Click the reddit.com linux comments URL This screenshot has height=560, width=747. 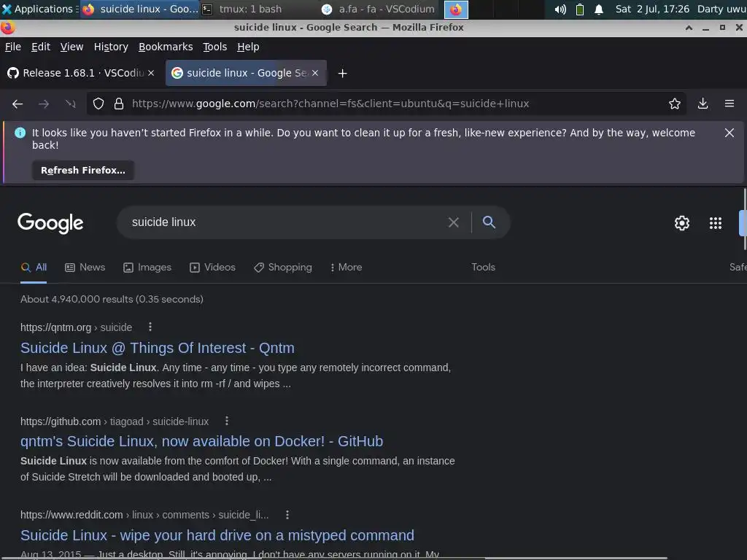click(x=144, y=516)
